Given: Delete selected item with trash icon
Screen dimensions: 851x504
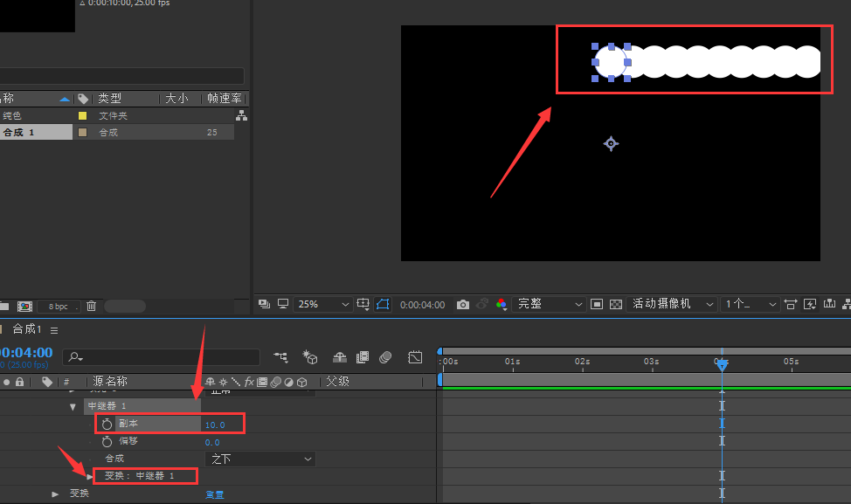Looking at the screenshot, I should [91, 306].
